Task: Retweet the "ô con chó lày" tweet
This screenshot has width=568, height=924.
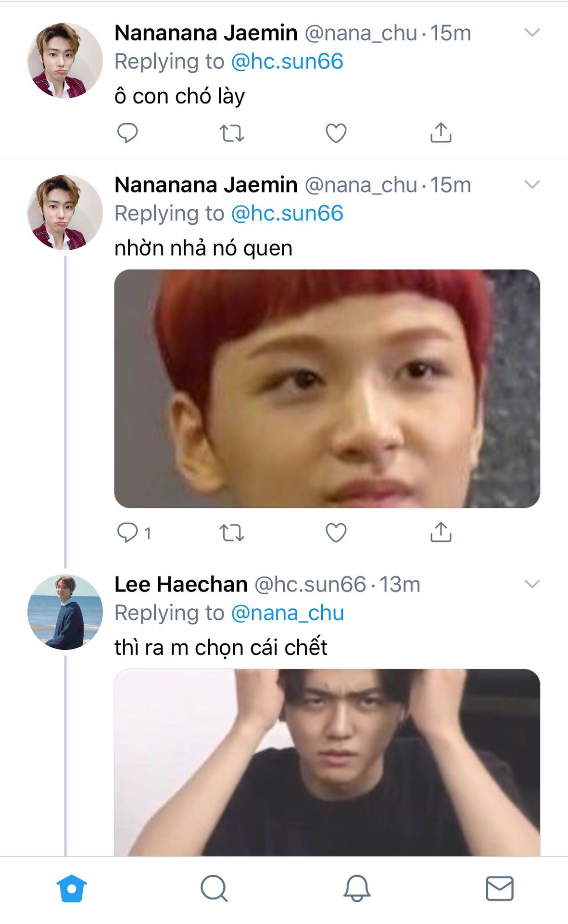Action: tap(232, 133)
